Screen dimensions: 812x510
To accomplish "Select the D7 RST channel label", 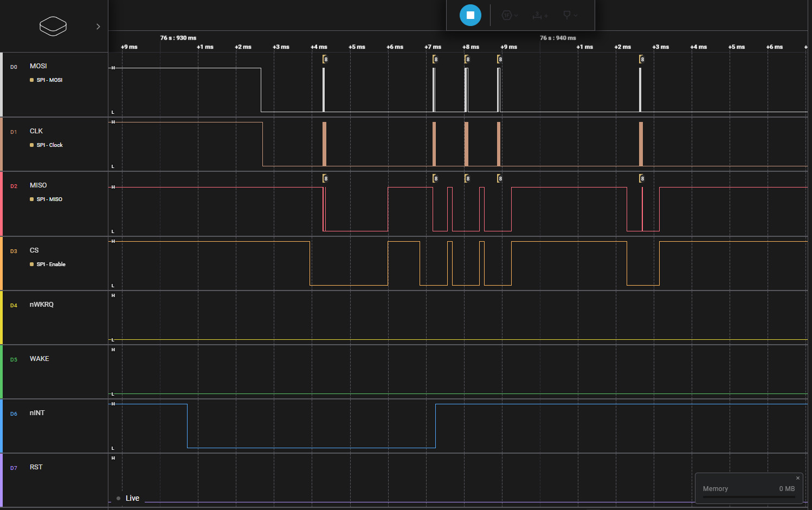I will point(36,467).
